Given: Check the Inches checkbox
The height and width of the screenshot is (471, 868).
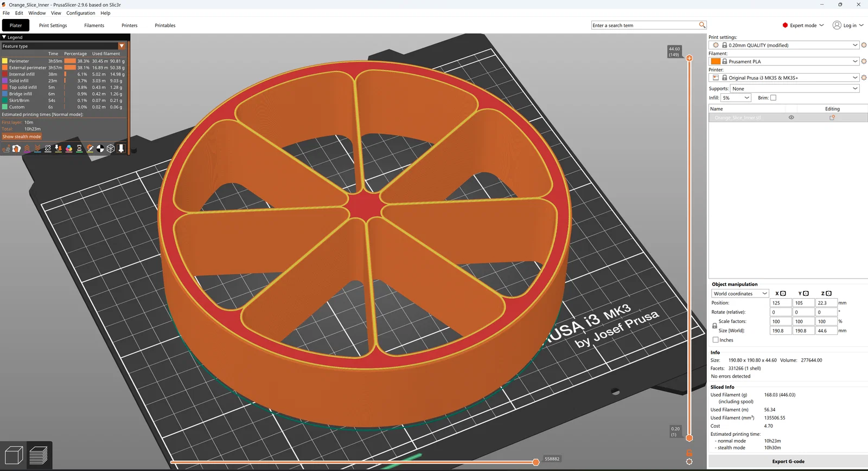Looking at the screenshot, I should (716, 340).
